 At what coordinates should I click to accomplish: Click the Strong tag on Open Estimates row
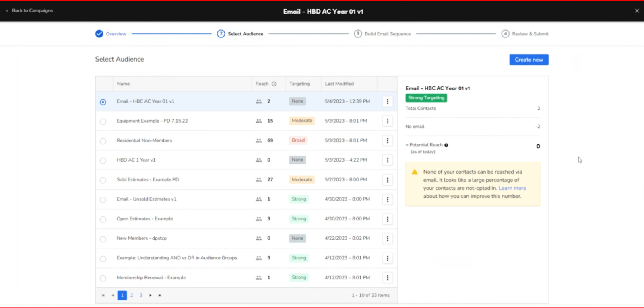click(299, 219)
